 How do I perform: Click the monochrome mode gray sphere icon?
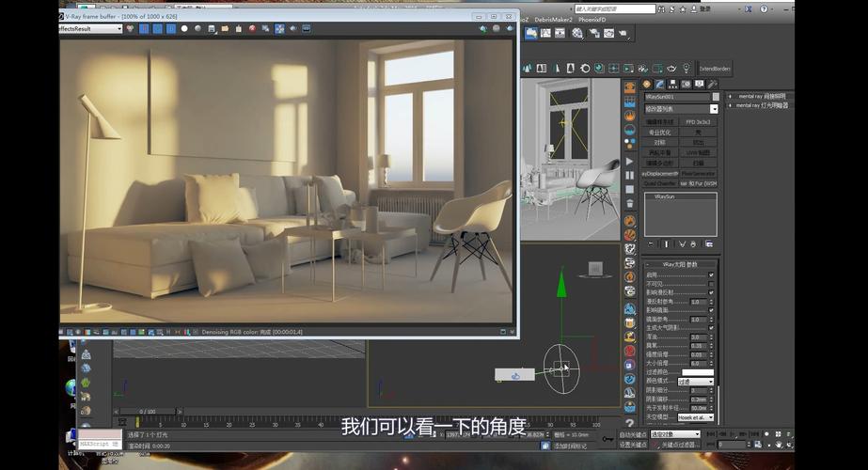click(197, 29)
